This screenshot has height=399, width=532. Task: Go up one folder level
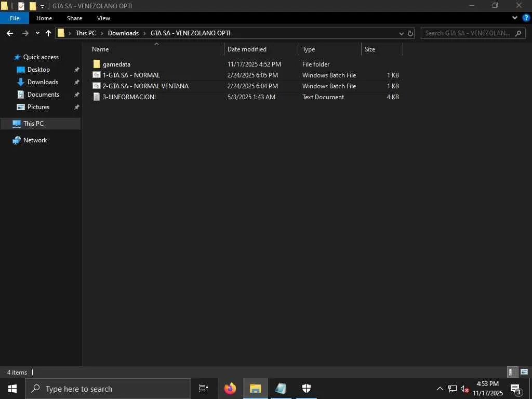[48, 33]
